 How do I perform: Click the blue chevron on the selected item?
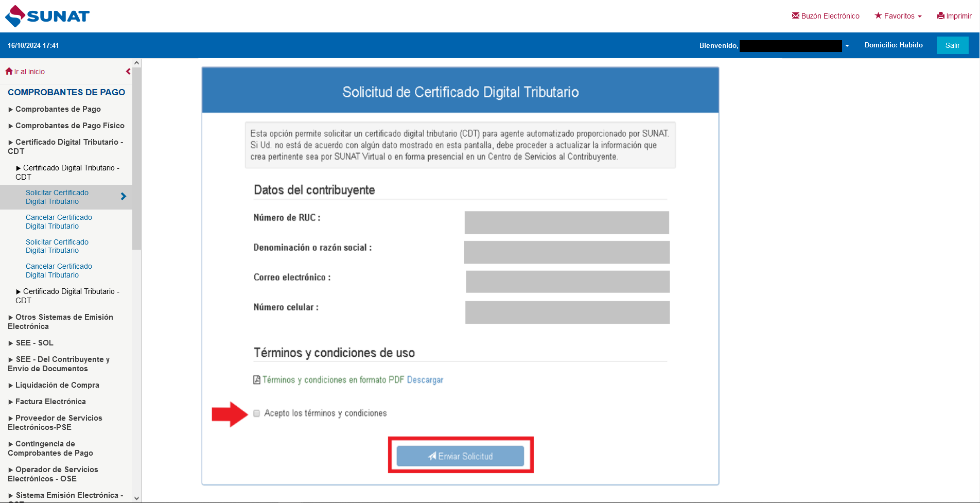point(124,196)
